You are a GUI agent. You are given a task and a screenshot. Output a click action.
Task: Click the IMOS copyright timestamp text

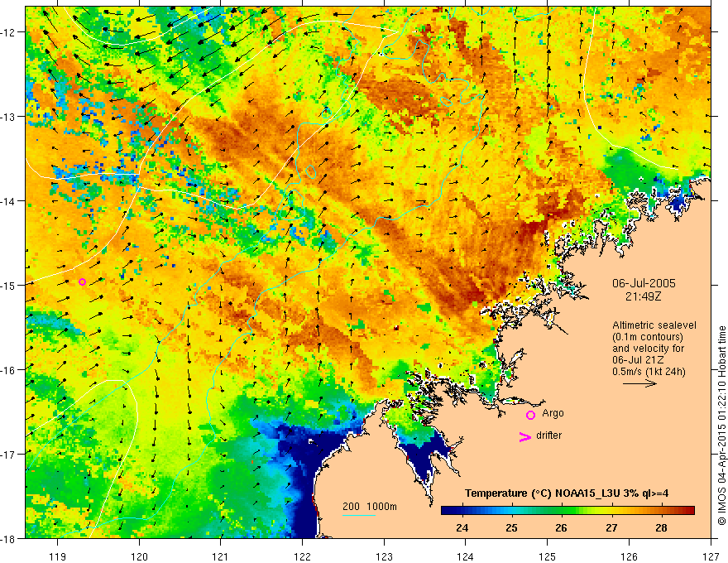(x=721, y=426)
